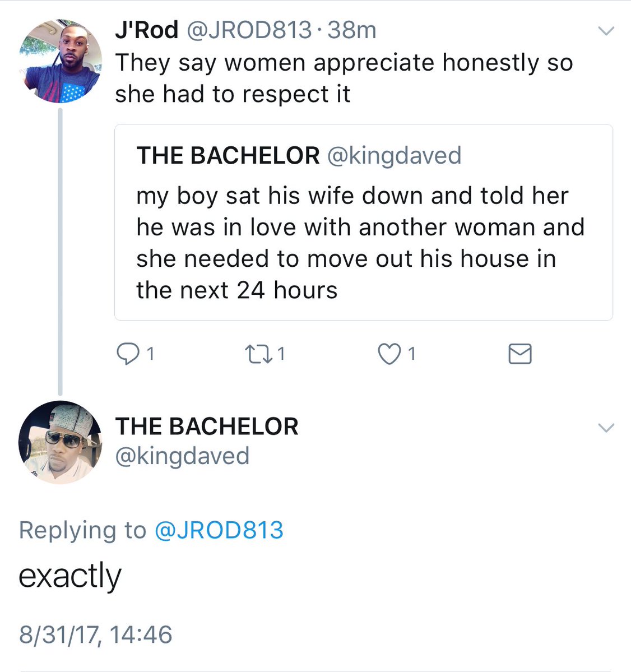Click the @JROD813 link after "Replying to"

coord(219,530)
